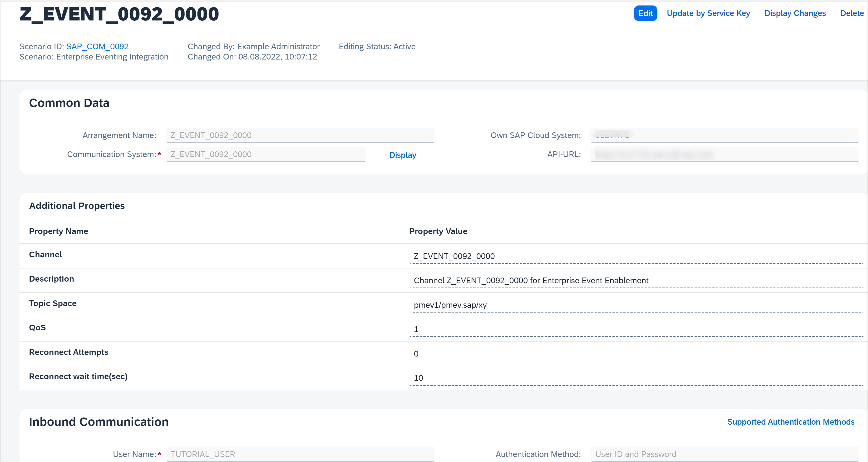
Task: Edit the QoS property value
Action: coord(636,329)
